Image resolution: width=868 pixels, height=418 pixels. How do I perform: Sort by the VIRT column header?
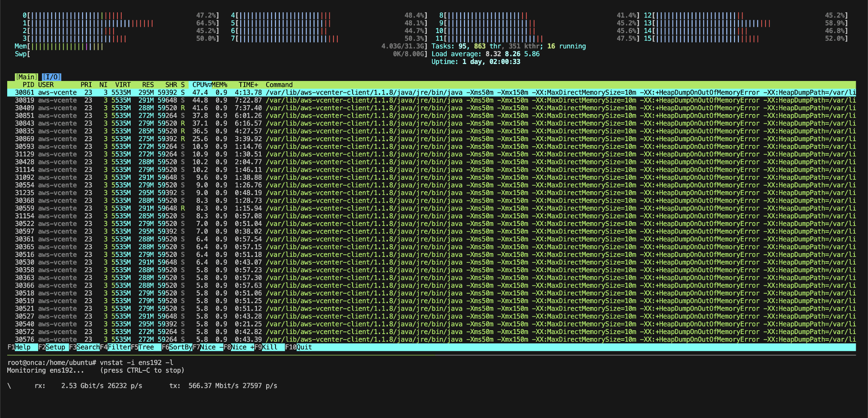(x=123, y=85)
